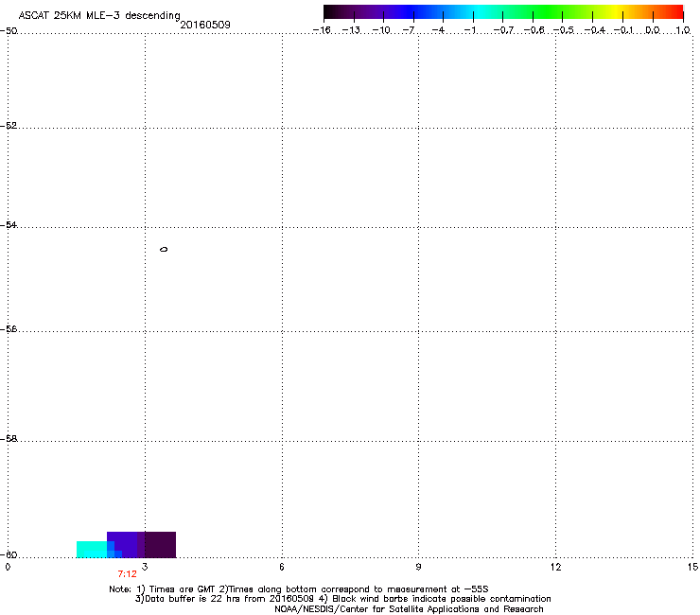Viewport: 700px width, 615px height.
Task: Click the 3 longitude axis label
Action: coord(145,567)
